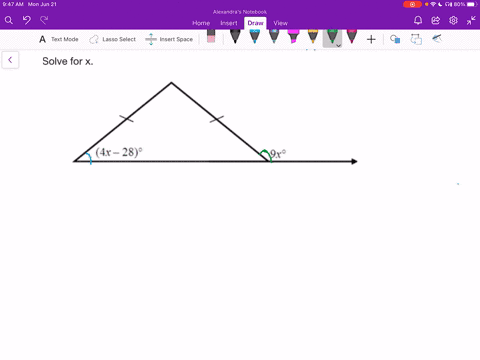Image resolution: width=480 pixels, height=360 pixels.
Task: Add a new pen with plus
Action: click(x=371, y=39)
